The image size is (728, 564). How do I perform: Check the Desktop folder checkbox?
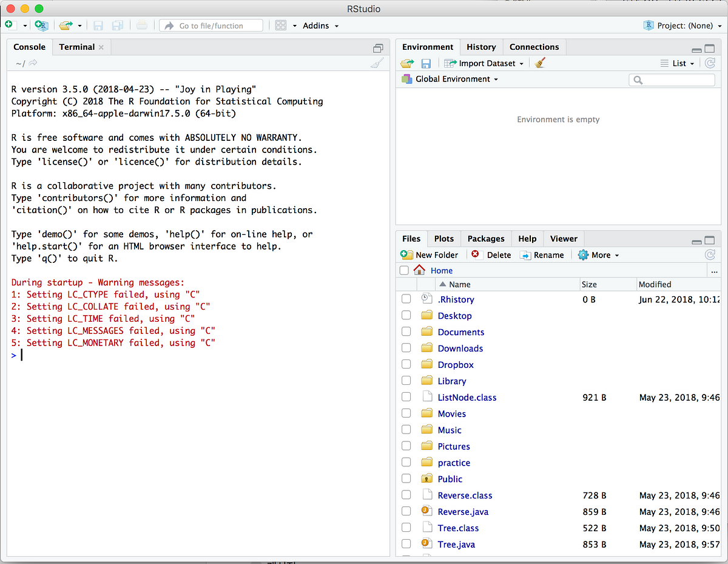click(406, 315)
